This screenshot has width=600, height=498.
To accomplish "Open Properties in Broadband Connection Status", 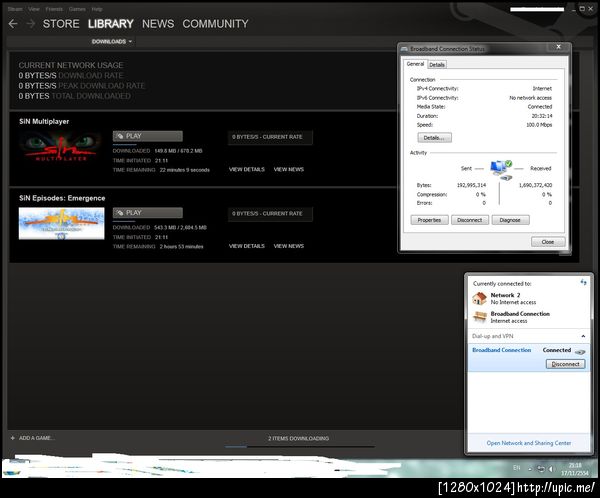I will [429, 220].
